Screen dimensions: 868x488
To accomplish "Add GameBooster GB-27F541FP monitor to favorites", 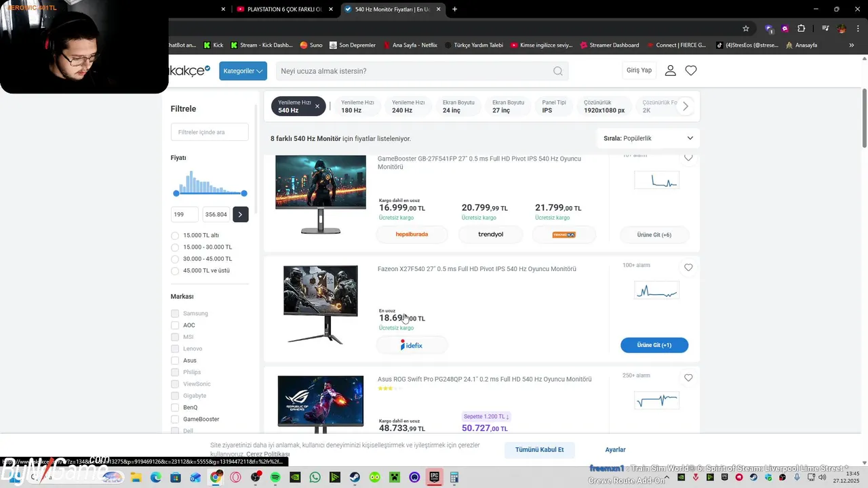I will click(x=688, y=158).
